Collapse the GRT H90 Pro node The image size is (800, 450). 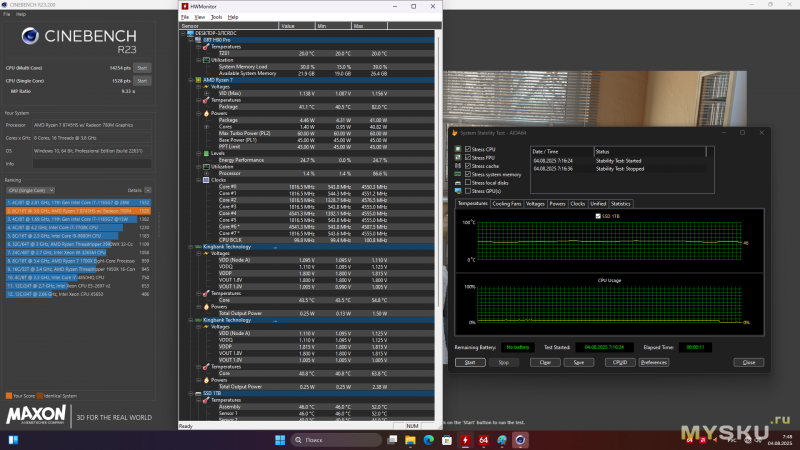click(x=191, y=40)
